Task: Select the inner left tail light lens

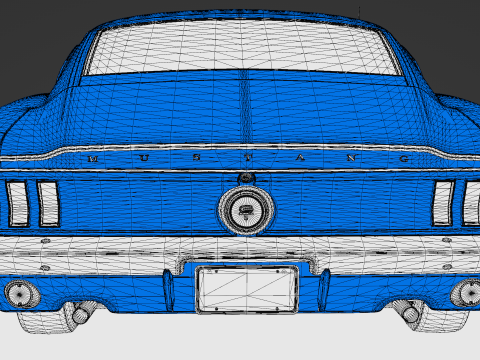Action: (48, 204)
